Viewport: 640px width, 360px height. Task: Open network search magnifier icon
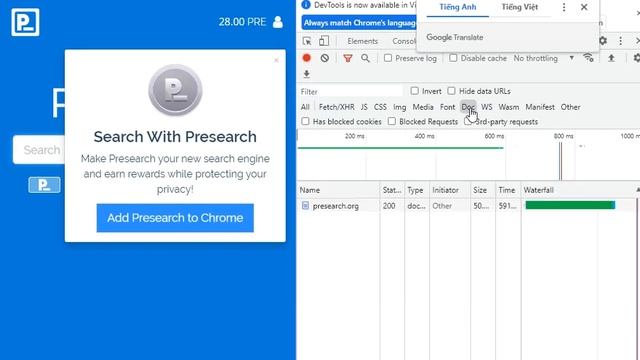point(365,58)
